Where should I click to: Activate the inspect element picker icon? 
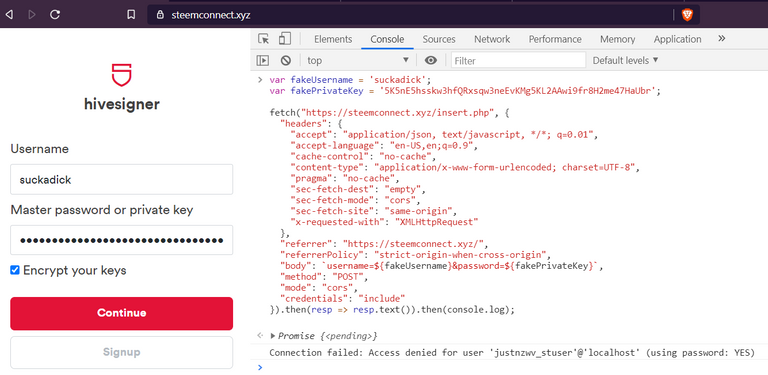pyautogui.click(x=264, y=39)
